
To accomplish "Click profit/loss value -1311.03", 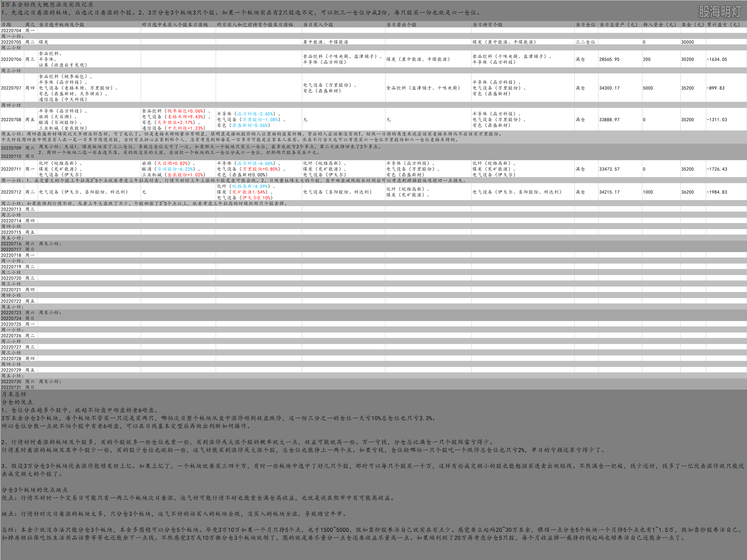I will pos(717,120).
